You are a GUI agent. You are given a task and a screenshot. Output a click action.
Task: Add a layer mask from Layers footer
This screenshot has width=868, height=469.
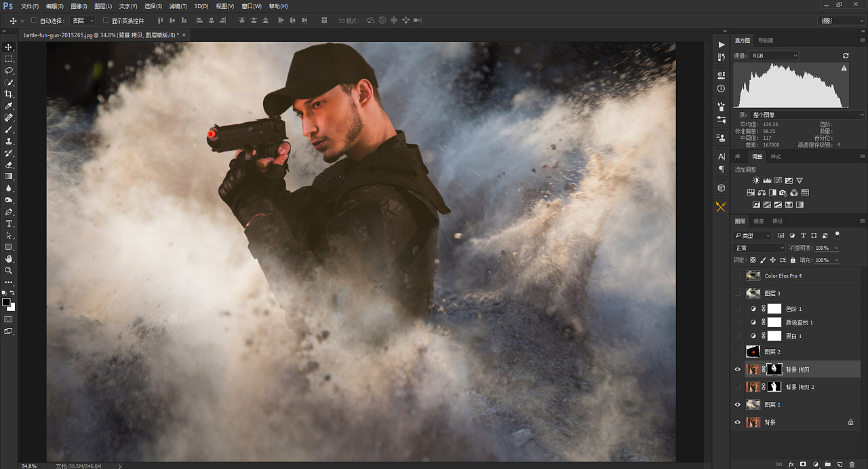tap(803, 464)
